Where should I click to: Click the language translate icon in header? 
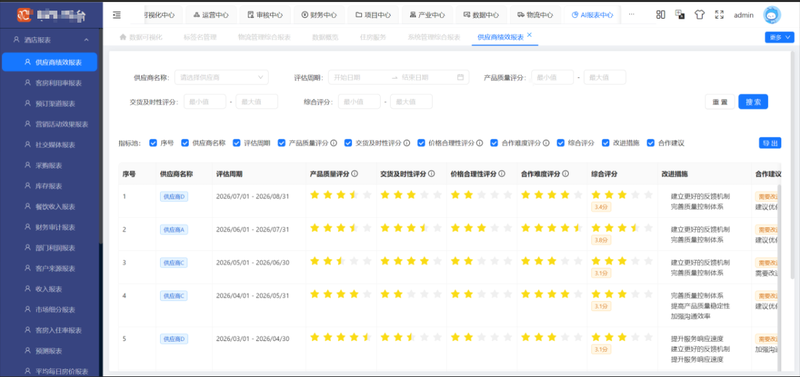pos(680,15)
